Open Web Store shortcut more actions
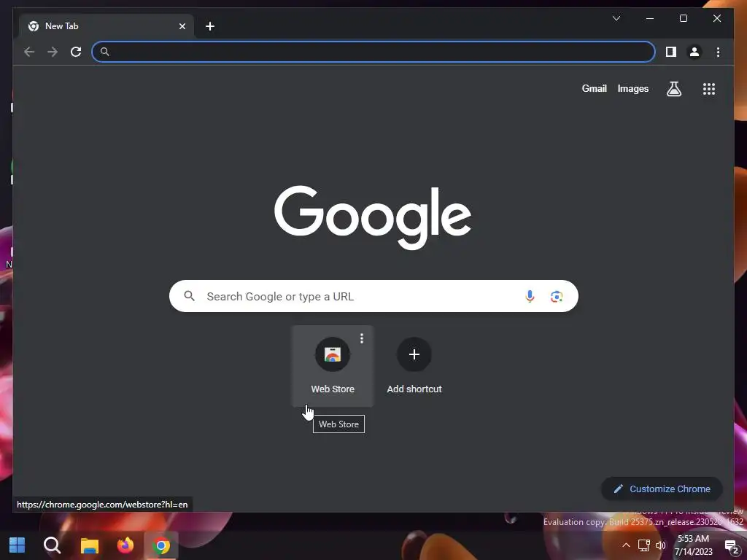747x560 pixels. 362,338
